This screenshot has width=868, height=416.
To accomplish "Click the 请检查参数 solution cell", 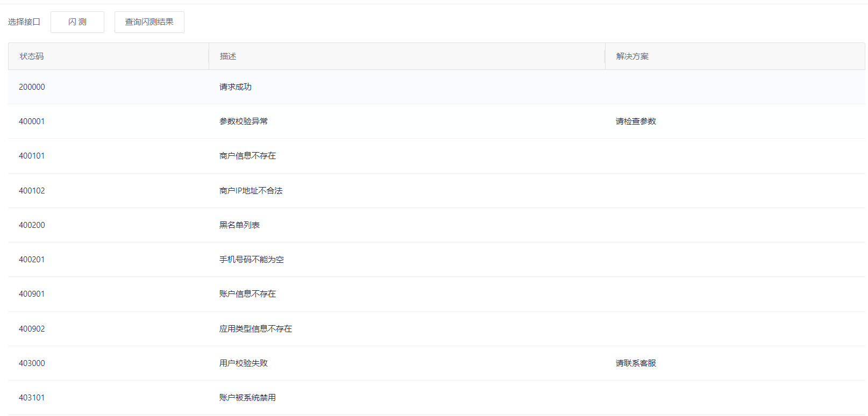I will pyautogui.click(x=636, y=121).
